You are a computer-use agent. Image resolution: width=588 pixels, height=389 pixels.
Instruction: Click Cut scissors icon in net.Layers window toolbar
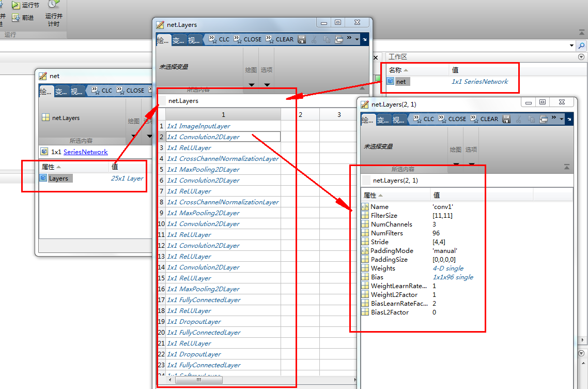tap(314, 39)
